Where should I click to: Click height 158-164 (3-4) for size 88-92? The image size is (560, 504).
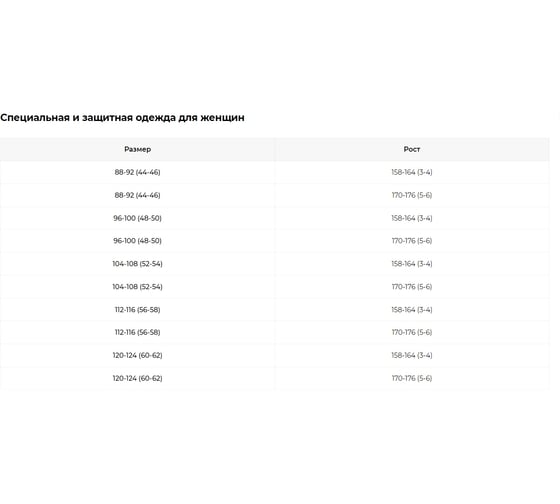tap(412, 172)
